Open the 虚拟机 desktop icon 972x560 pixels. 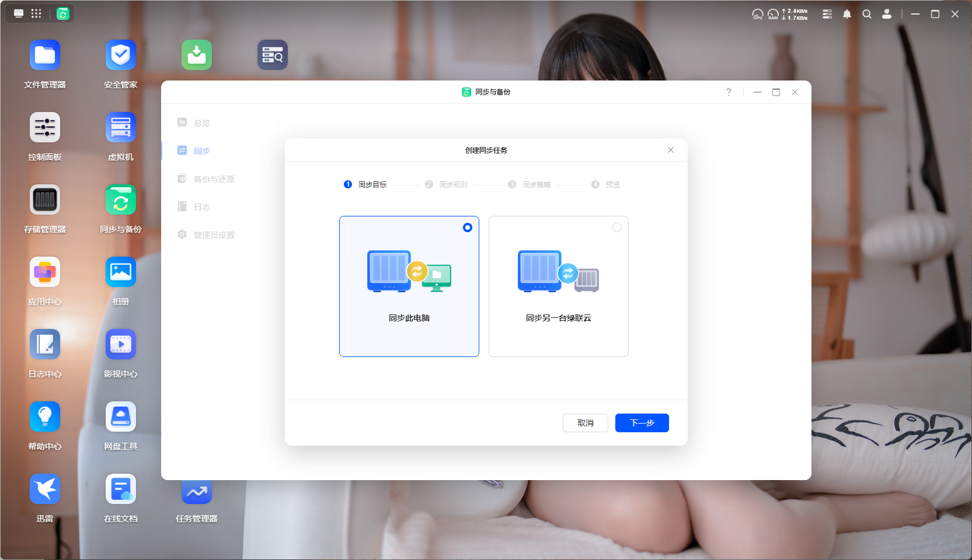pos(121,128)
